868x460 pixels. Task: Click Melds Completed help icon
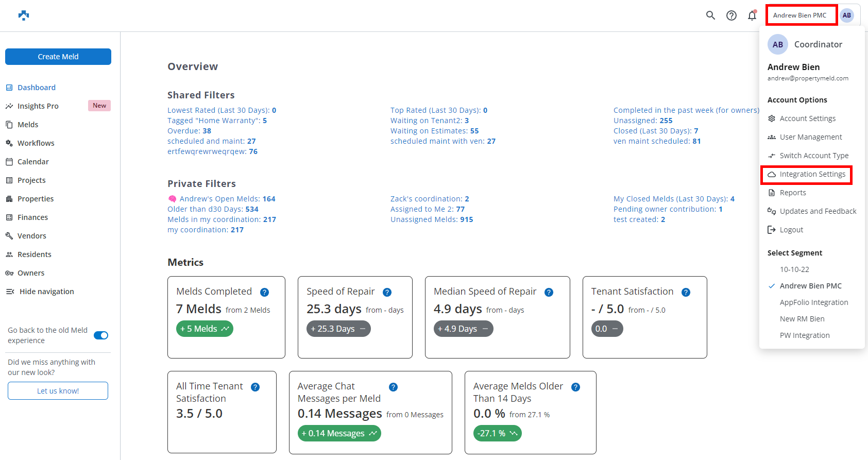[x=264, y=292]
